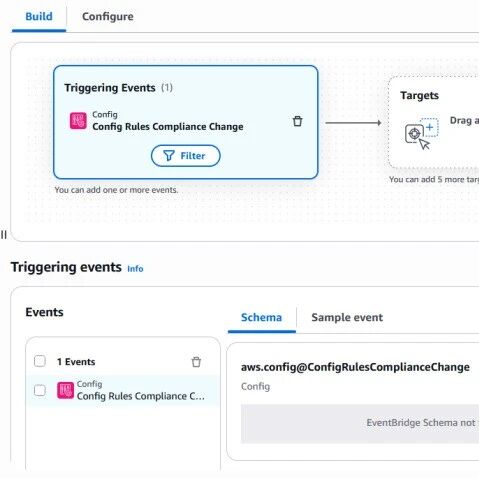
Task: Click the panel resize handle at left edge
Action: click(x=4, y=235)
